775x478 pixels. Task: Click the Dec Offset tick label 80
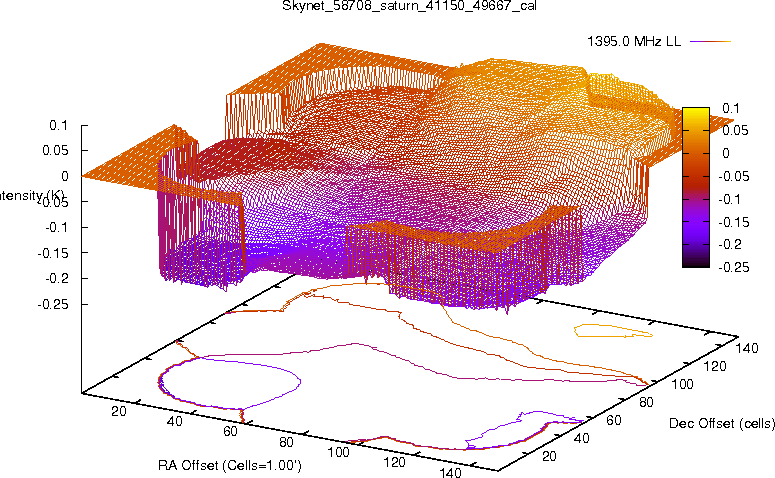(646, 402)
